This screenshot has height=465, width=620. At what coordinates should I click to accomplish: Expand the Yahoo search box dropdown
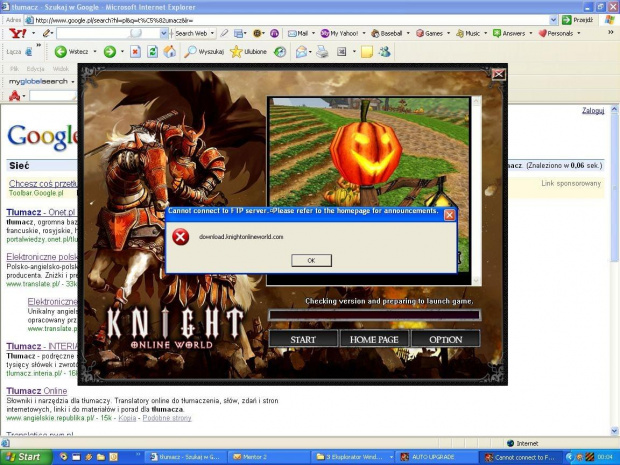pyautogui.click(x=164, y=34)
